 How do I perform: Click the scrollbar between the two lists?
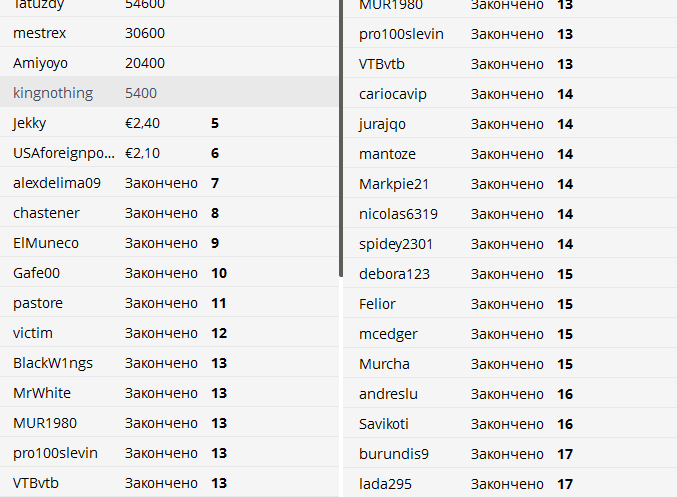341,138
